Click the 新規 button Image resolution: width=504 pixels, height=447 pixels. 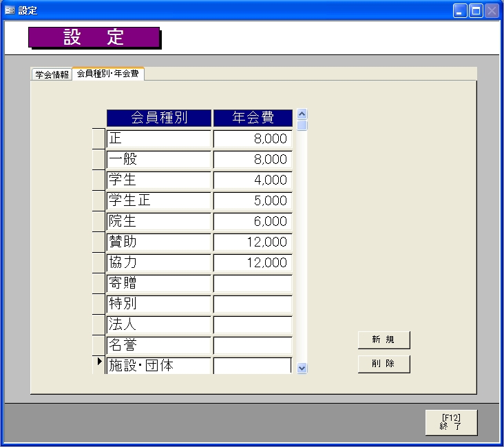tap(384, 340)
